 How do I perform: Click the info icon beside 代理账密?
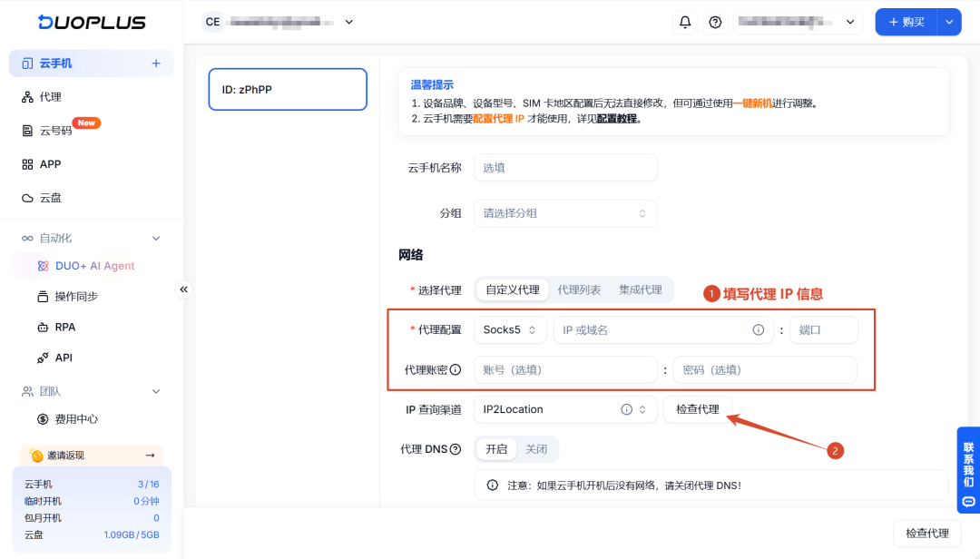point(456,369)
